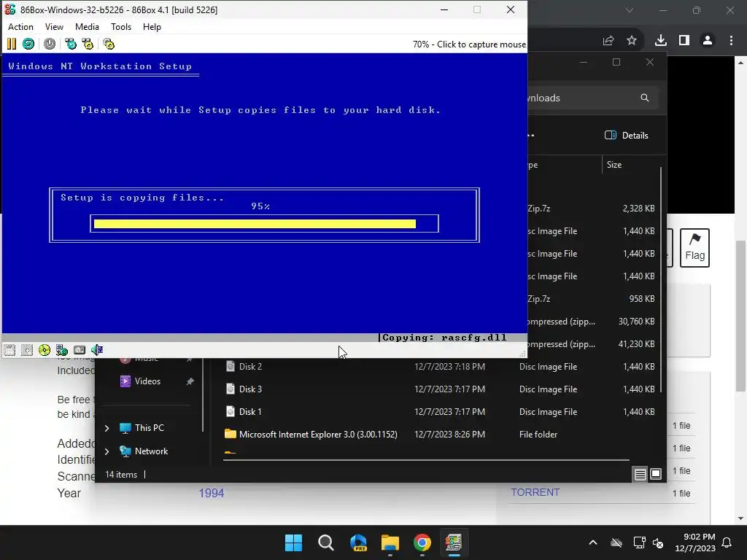Click the 2,328 KB size cell
This screenshot has width=747, height=560.
click(638, 209)
